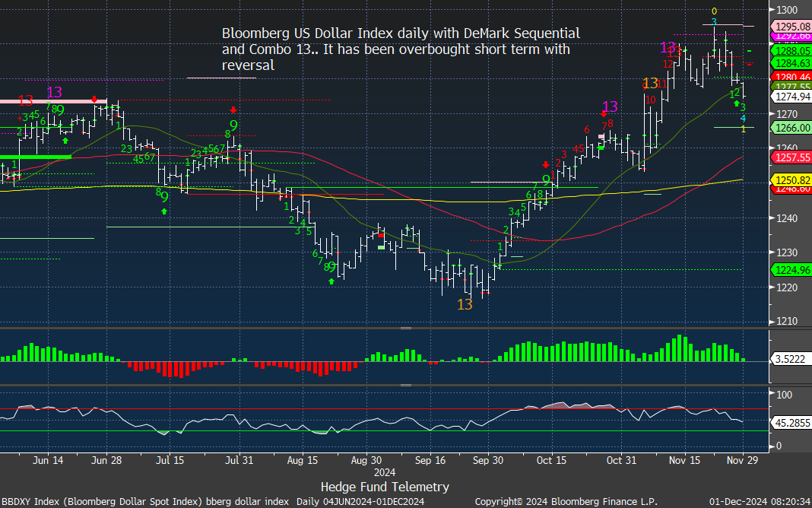Image resolution: width=812 pixels, height=508 pixels.
Task: Click the green 1288.05 price label
Action: coord(791,51)
